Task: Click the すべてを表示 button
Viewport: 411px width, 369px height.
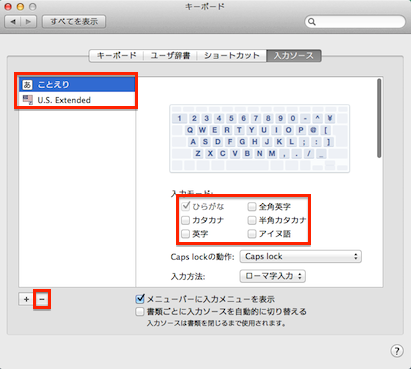Action: pos(74,22)
